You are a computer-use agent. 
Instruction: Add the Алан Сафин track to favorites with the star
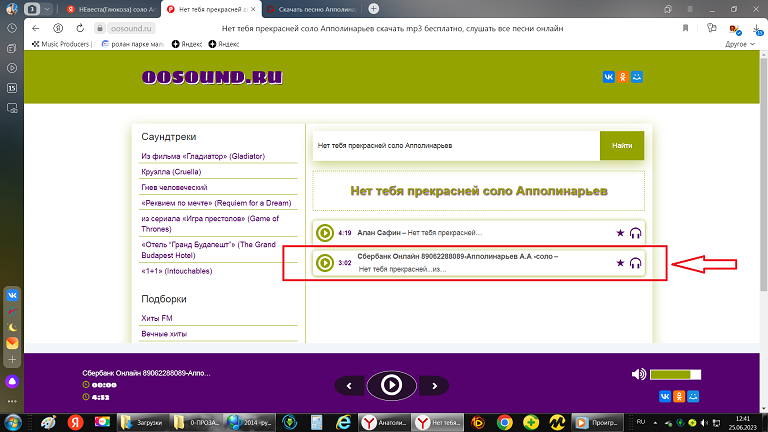click(x=620, y=233)
